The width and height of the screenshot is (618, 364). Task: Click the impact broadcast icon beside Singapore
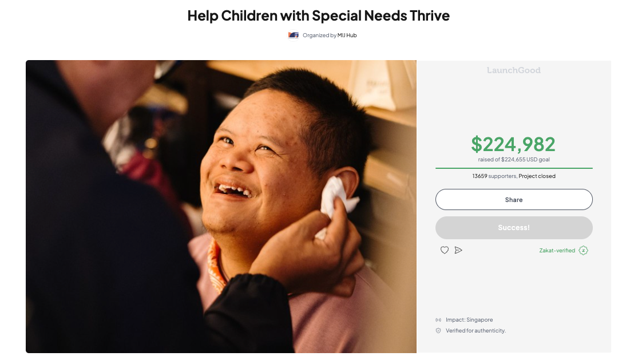click(438, 320)
